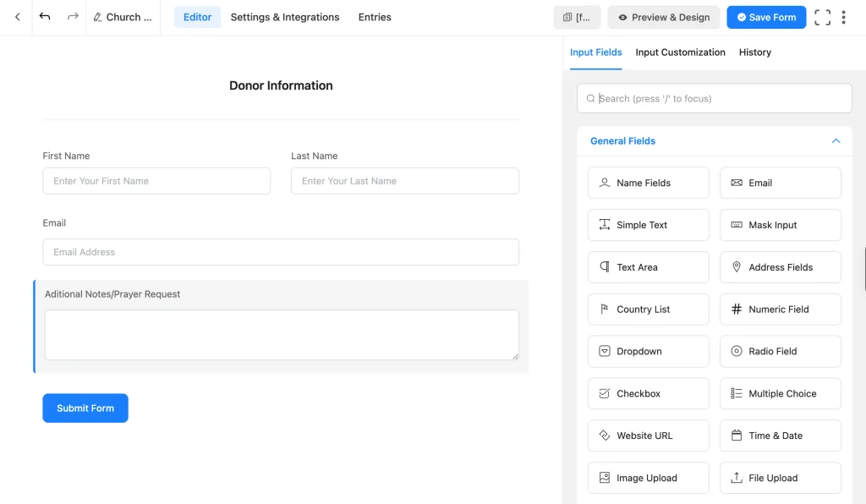Screen dimensions: 866x504
Task: Add an Email field element
Action: pos(781,183)
